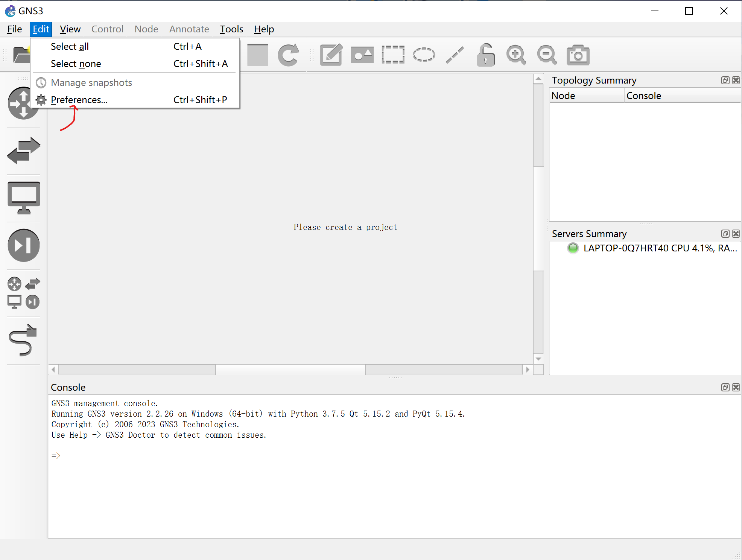Click the horizontal scrollbar left arrow
Image resolution: width=742 pixels, height=560 pixels.
tap(53, 370)
